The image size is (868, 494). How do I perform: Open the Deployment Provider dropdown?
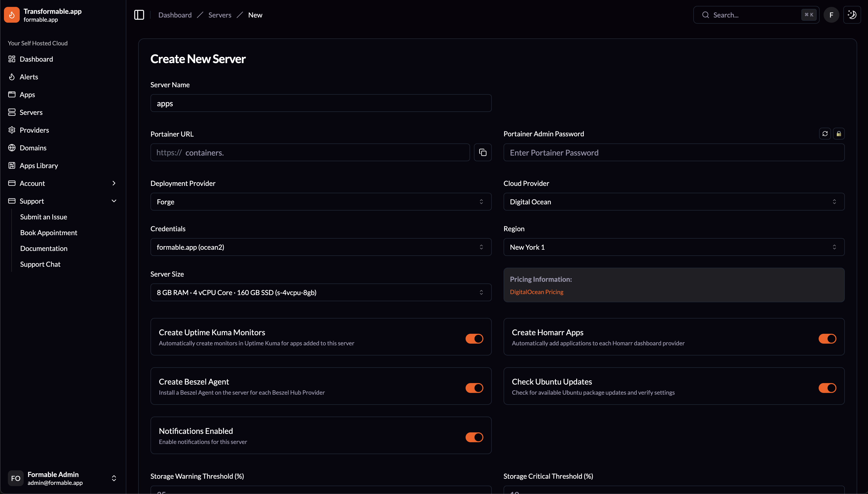click(x=321, y=201)
